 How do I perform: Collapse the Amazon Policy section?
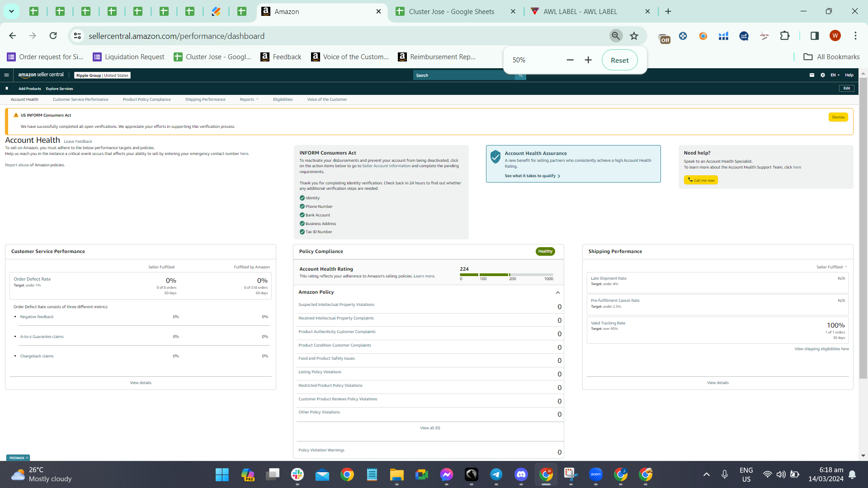(x=558, y=293)
